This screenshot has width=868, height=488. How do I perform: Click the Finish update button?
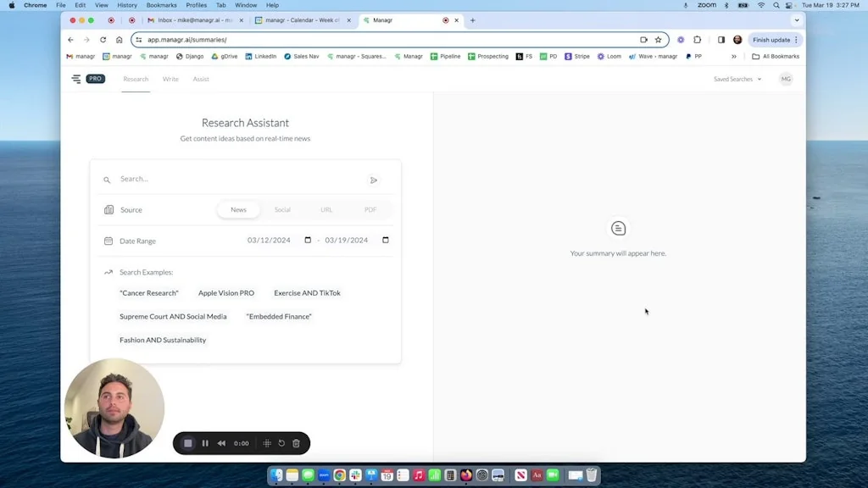pyautogui.click(x=771, y=39)
